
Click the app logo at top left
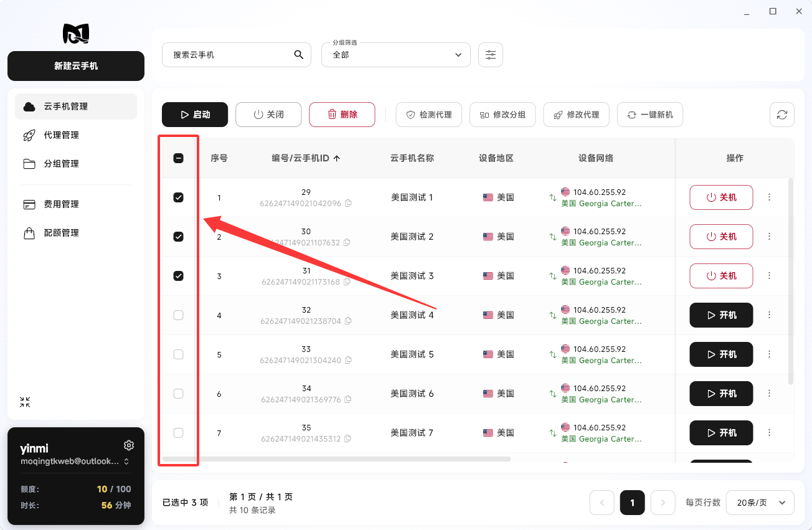(x=76, y=33)
